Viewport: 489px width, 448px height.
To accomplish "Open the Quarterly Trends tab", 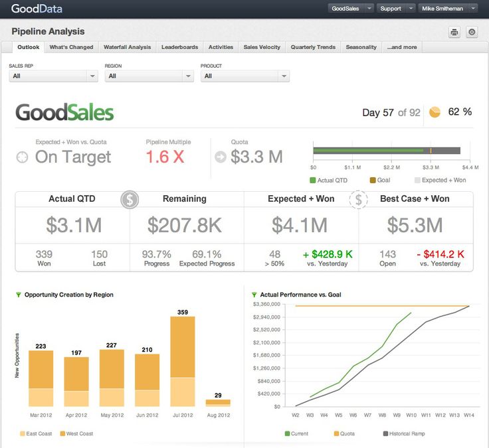I will pos(313,47).
